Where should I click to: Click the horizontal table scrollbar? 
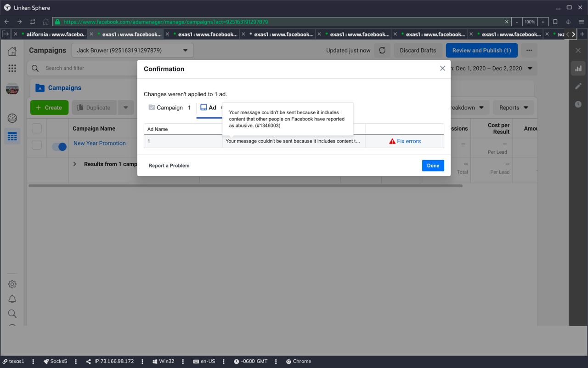pyautogui.click(x=245, y=186)
